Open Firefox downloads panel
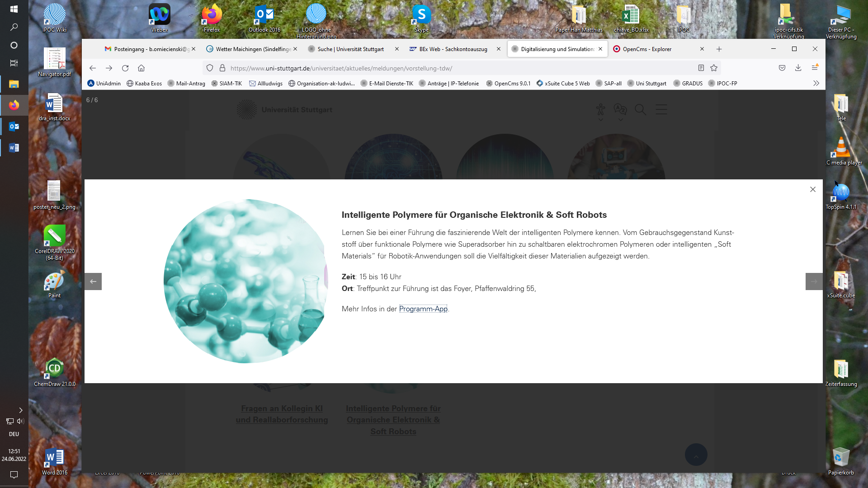The width and height of the screenshot is (868, 488). [x=798, y=68]
